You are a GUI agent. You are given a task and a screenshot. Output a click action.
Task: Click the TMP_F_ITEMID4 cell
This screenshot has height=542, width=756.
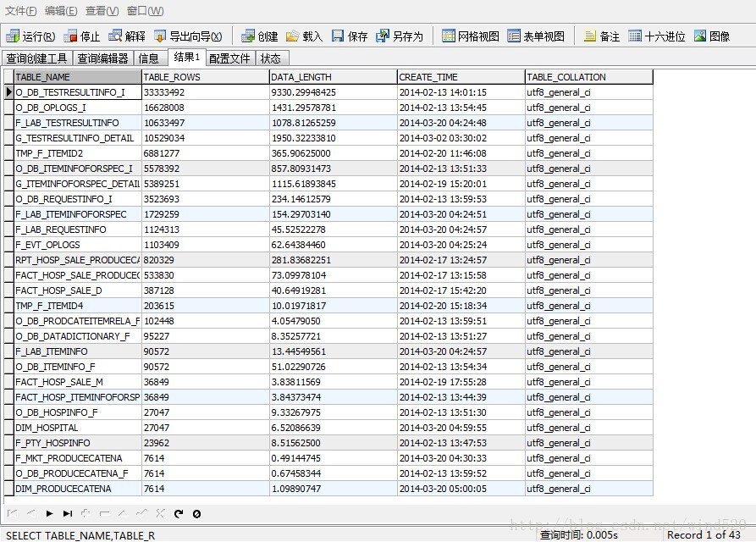click(78, 306)
